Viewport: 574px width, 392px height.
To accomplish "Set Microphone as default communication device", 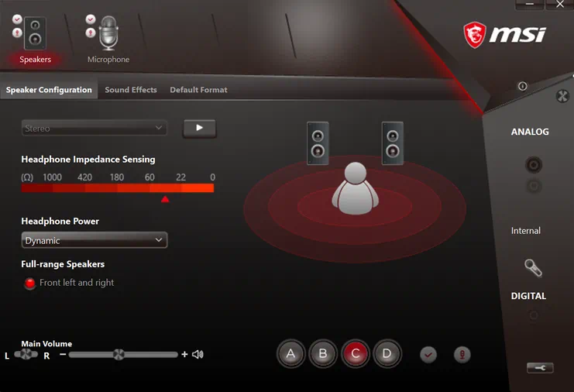I will (91, 33).
